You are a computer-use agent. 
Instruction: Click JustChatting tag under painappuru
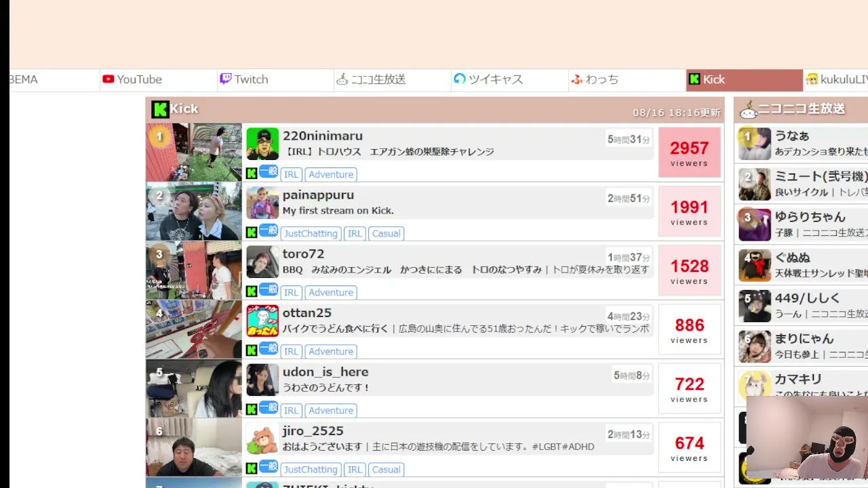click(x=311, y=233)
